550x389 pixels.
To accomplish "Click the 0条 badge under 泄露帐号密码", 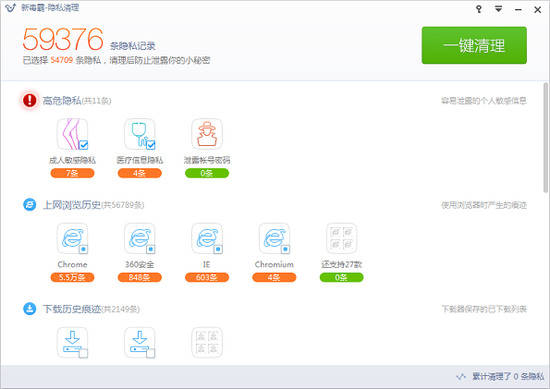I will [207, 173].
